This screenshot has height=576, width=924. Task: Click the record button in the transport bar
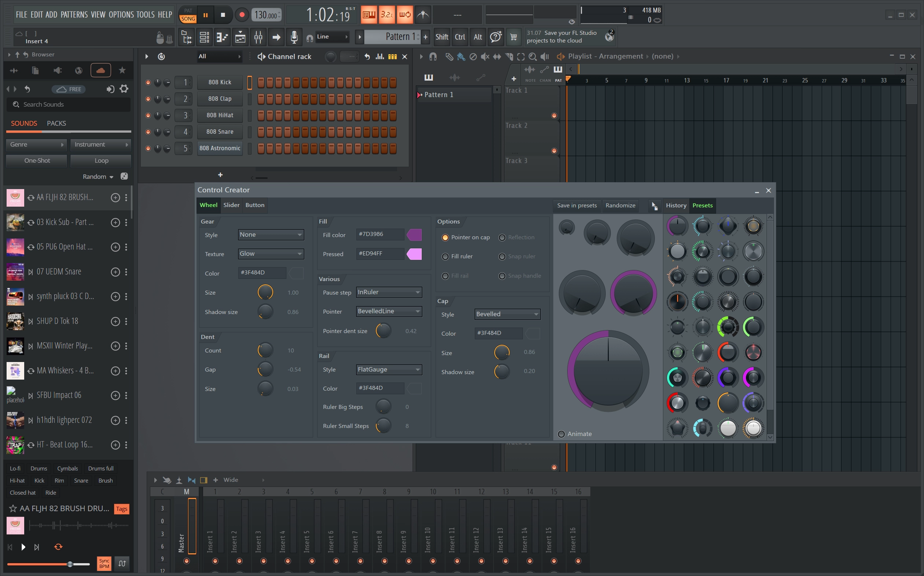[x=242, y=15]
